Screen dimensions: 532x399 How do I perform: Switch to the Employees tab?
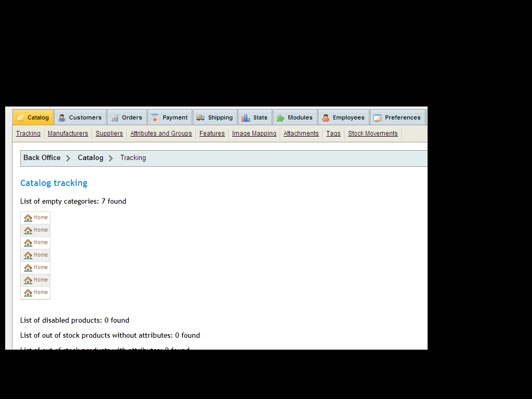click(344, 117)
